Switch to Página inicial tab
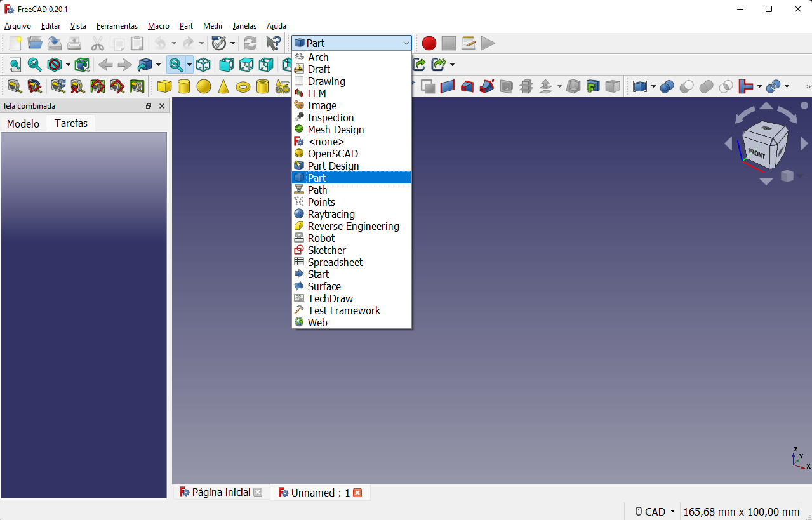This screenshot has width=812, height=520. pyautogui.click(x=221, y=492)
